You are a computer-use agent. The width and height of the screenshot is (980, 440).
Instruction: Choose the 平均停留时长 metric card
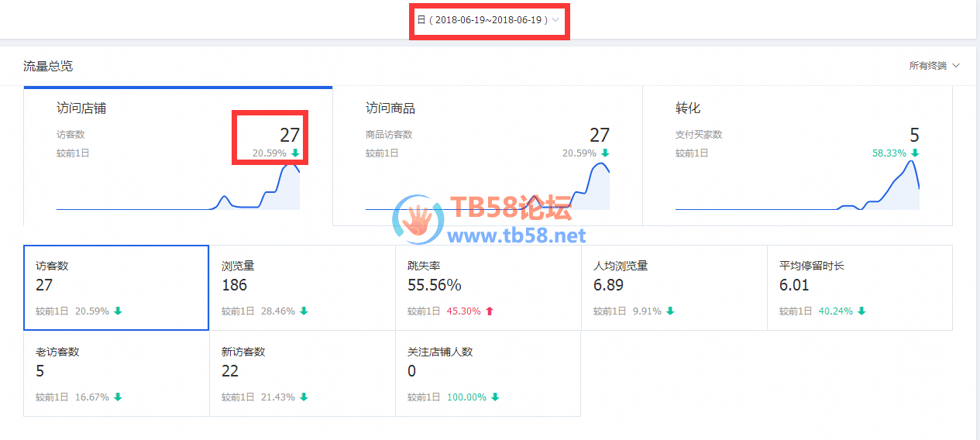click(x=860, y=287)
